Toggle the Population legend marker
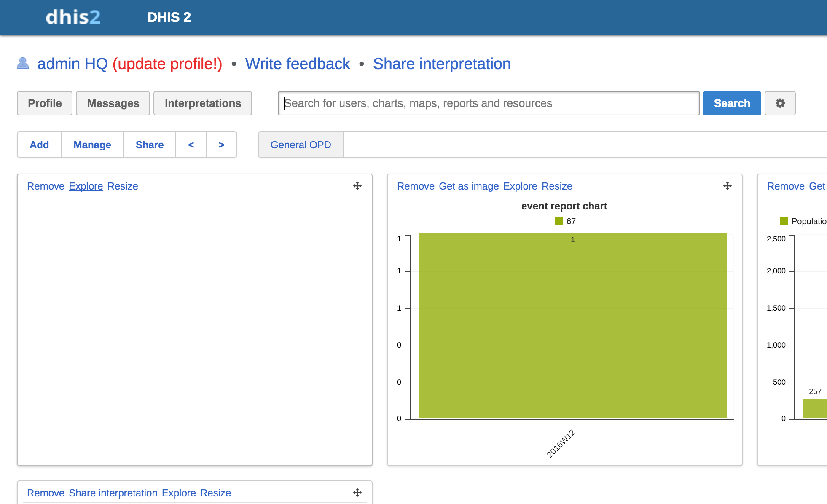Image resolution: width=827 pixels, height=504 pixels. (784, 221)
